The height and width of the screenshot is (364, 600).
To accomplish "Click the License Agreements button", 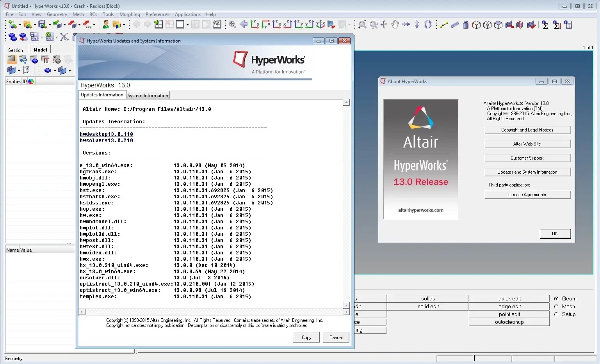I will point(527,195).
